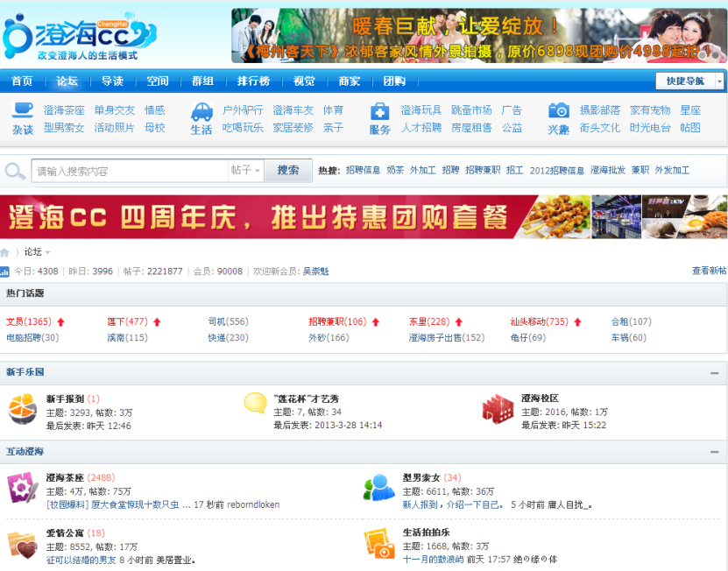Open 澄海茶座 by clicking its forum icon

pyautogui.click(x=21, y=489)
